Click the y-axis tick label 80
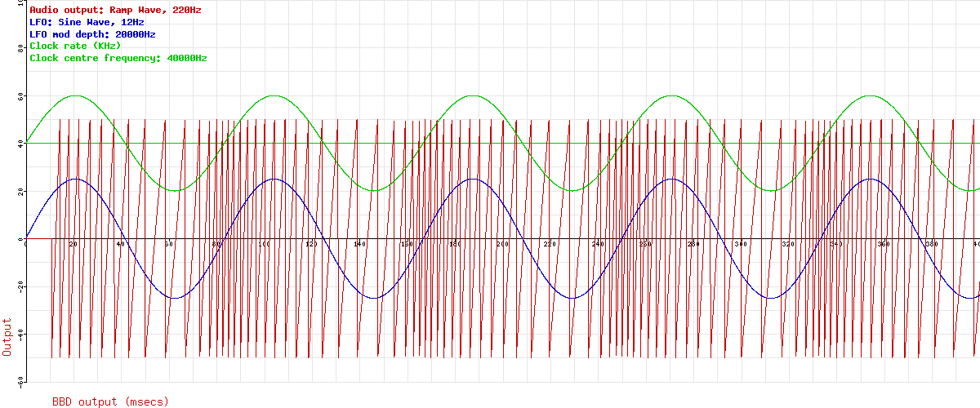 tap(22, 48)
